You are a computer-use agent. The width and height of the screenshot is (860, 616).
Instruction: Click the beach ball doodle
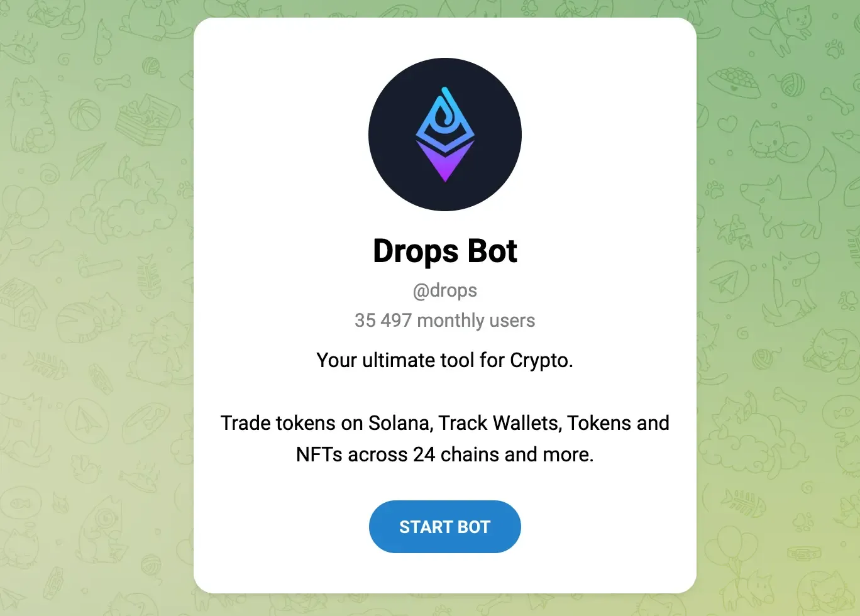click(x=85, y=116)
